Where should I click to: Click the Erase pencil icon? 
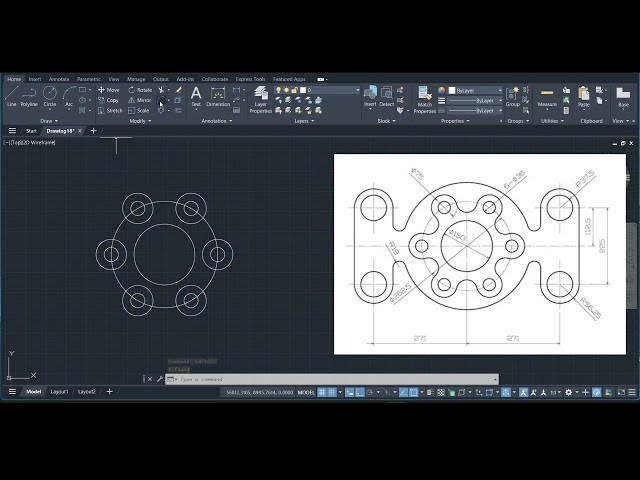tap(178, 90)
